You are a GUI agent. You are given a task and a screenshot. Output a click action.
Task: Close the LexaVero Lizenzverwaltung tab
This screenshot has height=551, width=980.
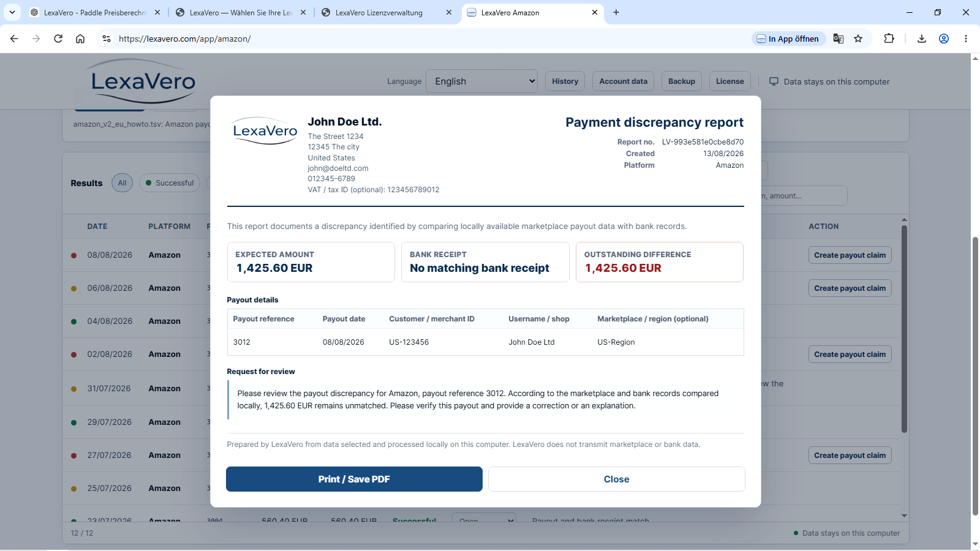pos(449,12)
